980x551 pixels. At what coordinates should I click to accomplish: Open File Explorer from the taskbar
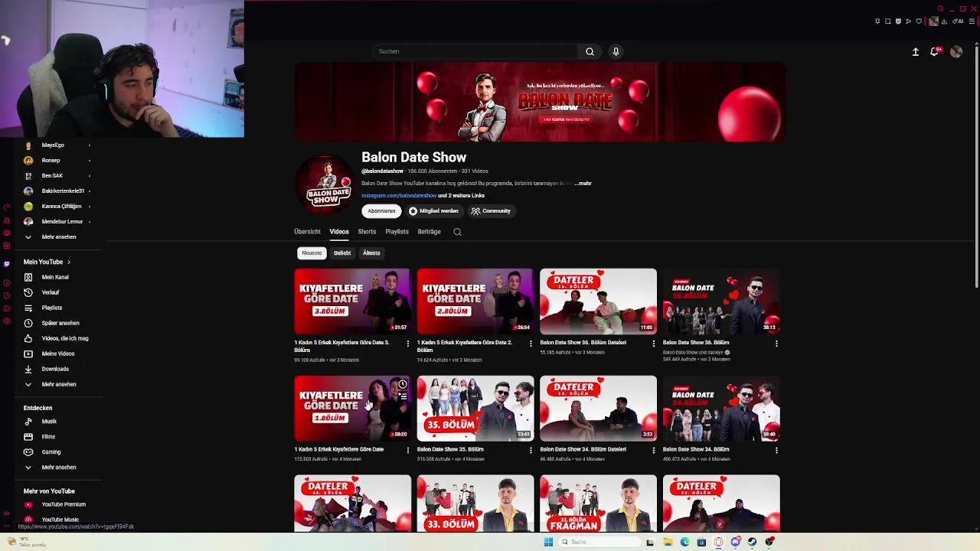(x=668, y=542)
